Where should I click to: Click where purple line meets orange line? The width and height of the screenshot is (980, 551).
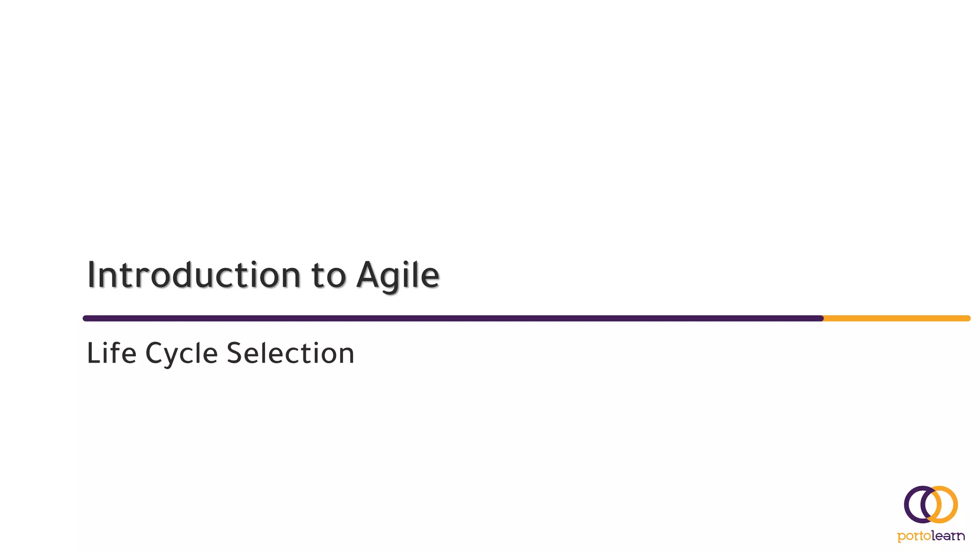pyautogui.click(x=824, y=318)
